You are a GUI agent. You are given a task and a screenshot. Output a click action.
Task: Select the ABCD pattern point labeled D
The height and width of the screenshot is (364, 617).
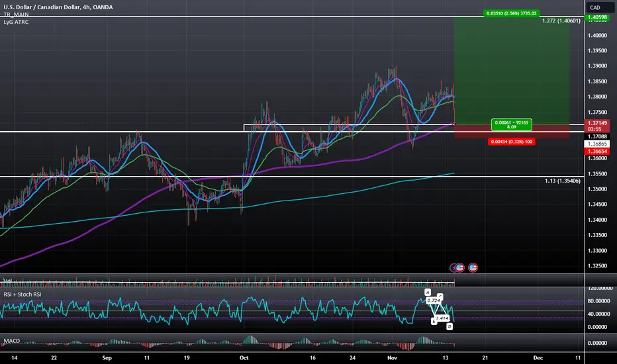click(450, 326)
